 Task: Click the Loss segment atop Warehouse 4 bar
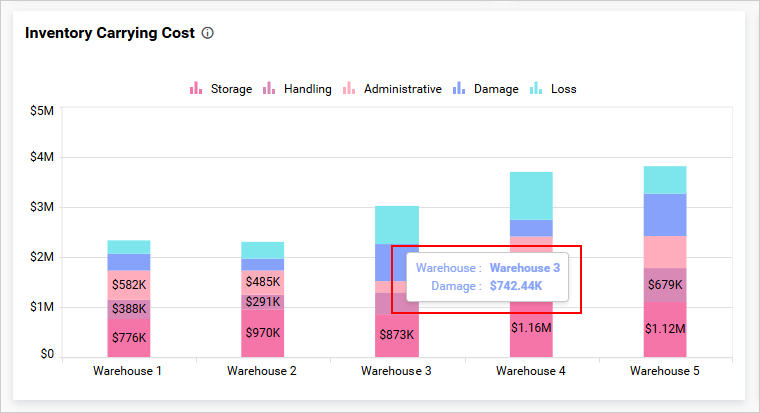531,195
